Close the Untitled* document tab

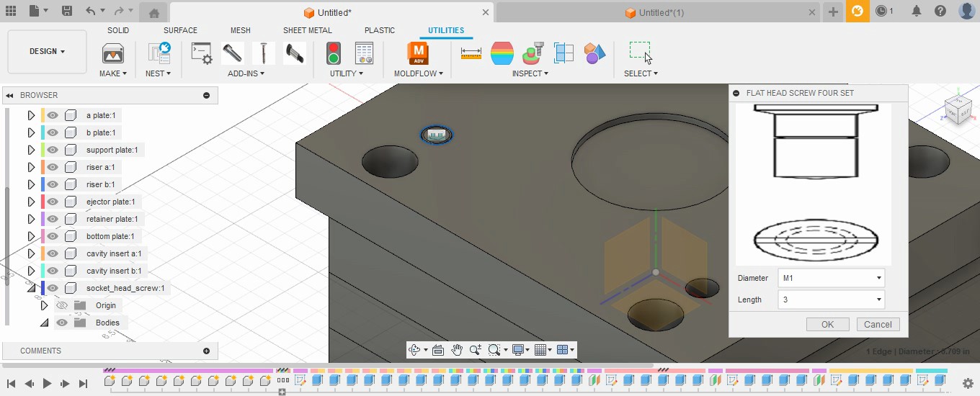coord(486,12)
